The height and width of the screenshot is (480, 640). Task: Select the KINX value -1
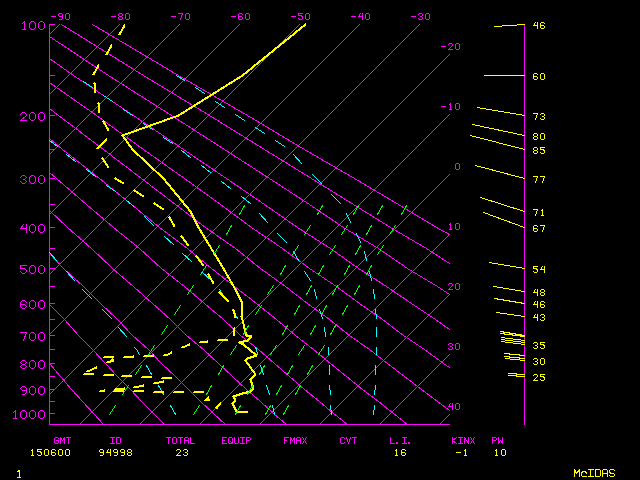(460, 452)
